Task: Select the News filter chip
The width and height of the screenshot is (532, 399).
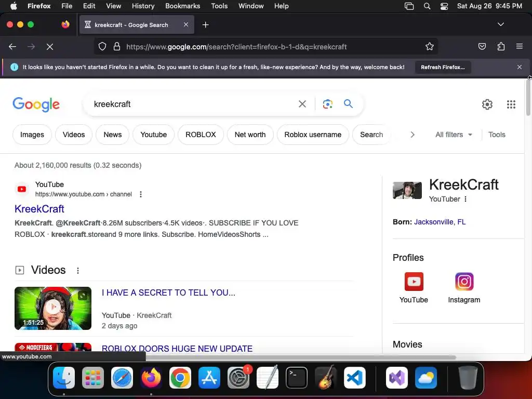Action: [x=112, y=135]
